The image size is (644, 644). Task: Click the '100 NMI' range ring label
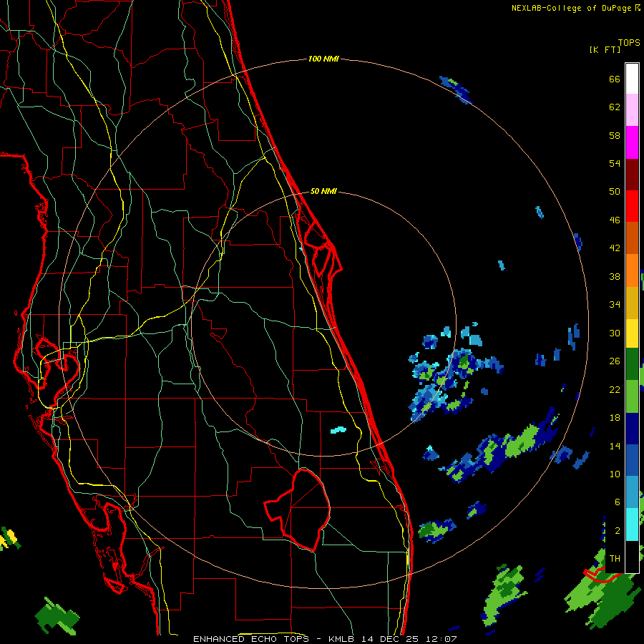point(323,59)
